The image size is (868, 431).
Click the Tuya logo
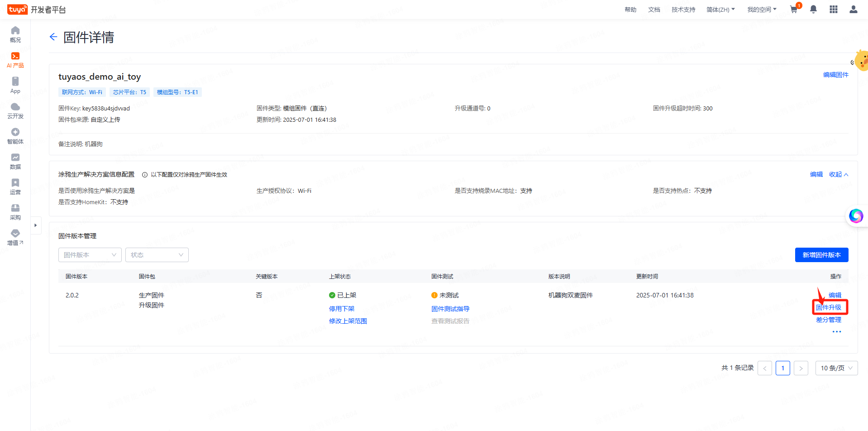[x=17, y=10]
